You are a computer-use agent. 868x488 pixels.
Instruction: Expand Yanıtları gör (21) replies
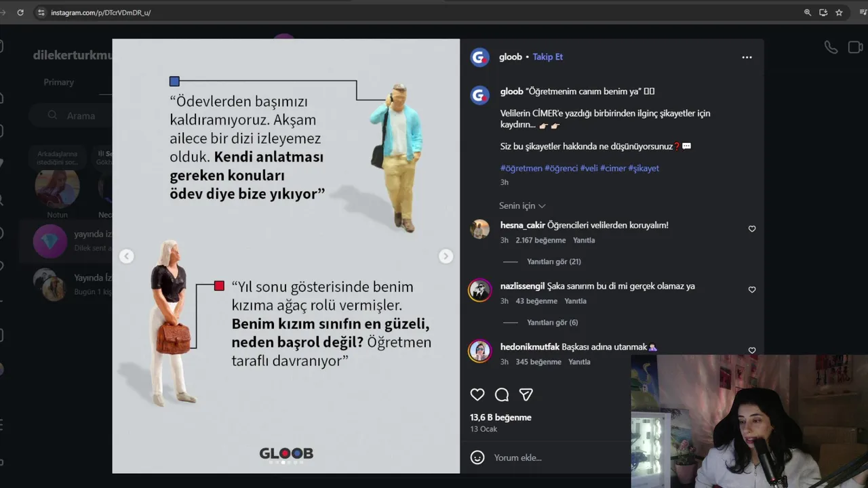[x=554, y=262]
